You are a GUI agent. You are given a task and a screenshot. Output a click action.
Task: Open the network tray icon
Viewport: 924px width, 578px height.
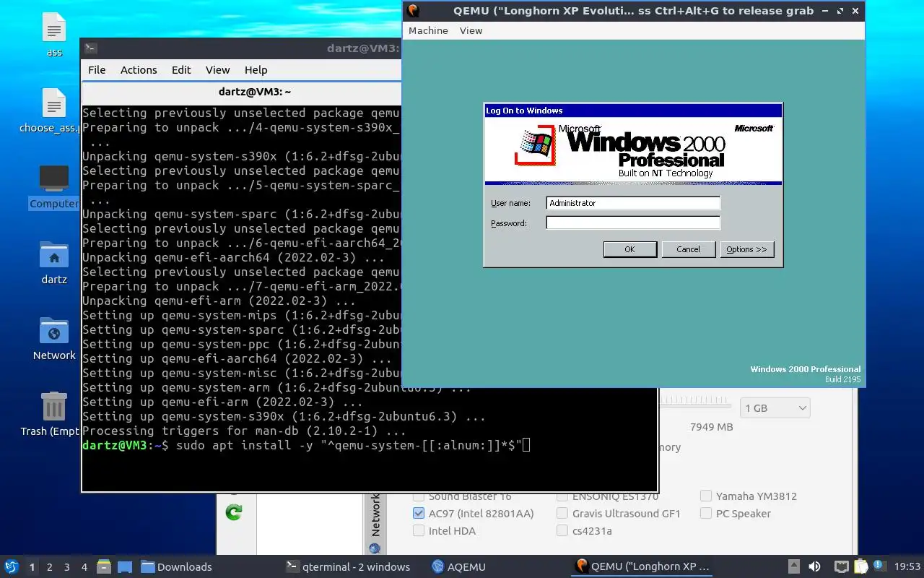point(841,566)
